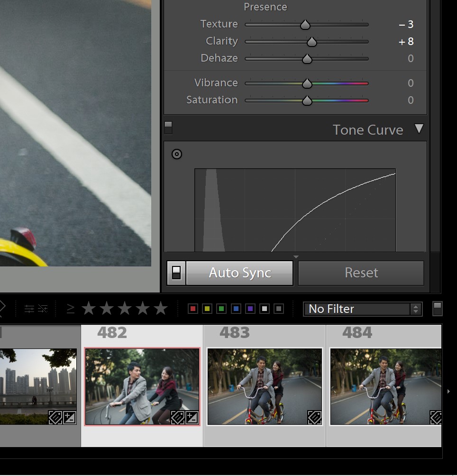Click the Dehaze slider label
Screen dimensions: 457x476
pos(219,58)
